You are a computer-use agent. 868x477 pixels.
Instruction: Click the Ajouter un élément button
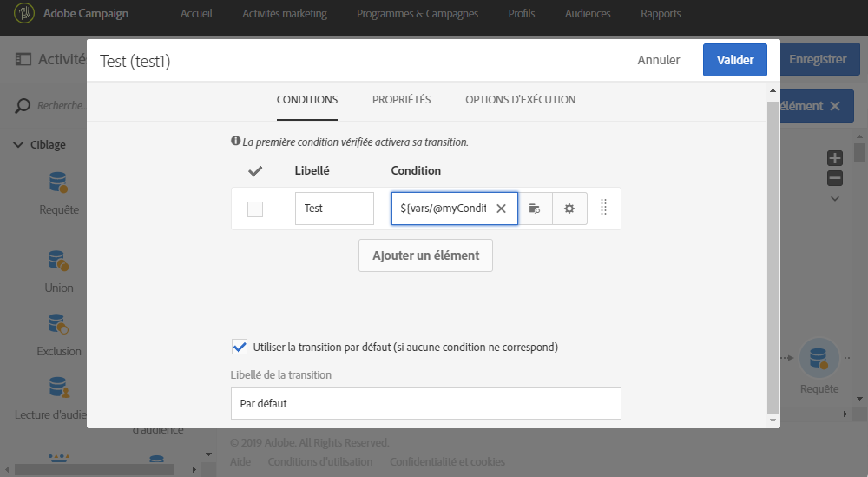pos(425,255)
